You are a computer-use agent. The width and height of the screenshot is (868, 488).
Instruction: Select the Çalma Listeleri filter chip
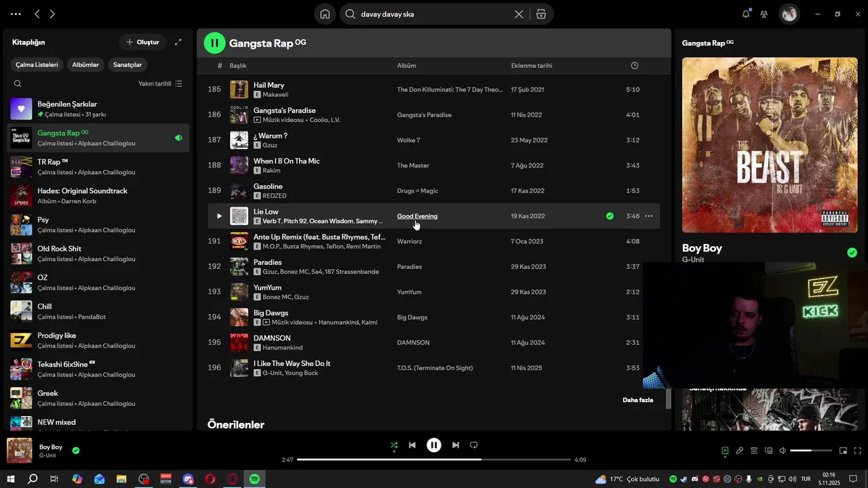[x=37, y=64]
